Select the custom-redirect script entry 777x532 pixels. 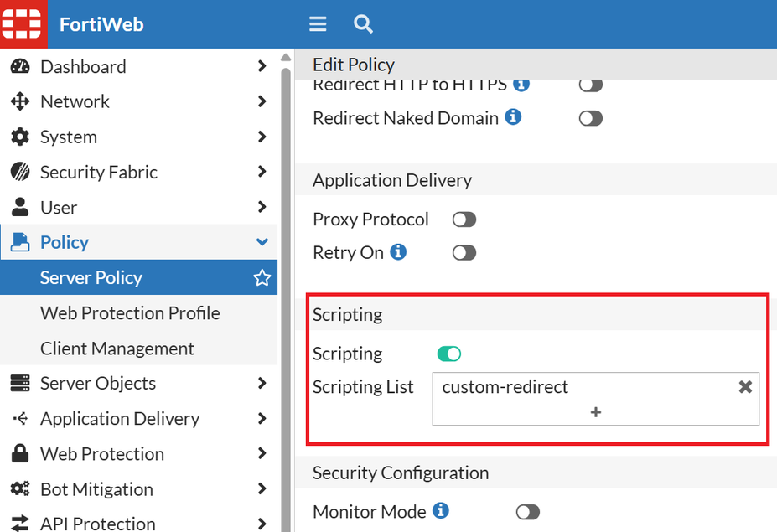(x=505, y=387)
